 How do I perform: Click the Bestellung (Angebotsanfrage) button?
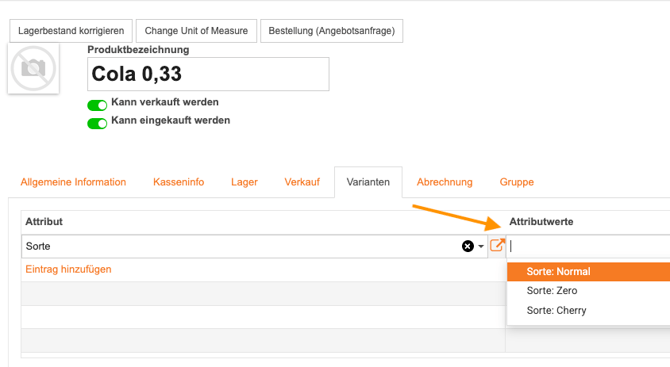[x=332, y=31]
